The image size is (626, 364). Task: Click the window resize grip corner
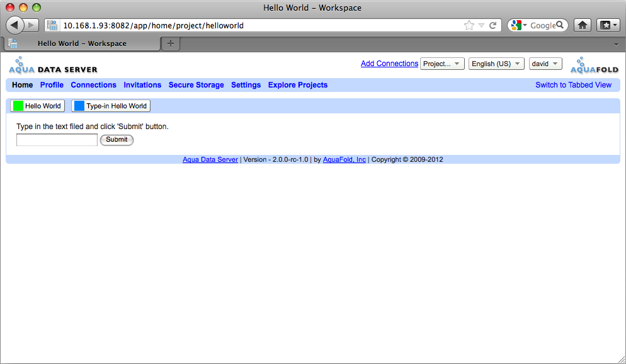click(x=621, y=359)
